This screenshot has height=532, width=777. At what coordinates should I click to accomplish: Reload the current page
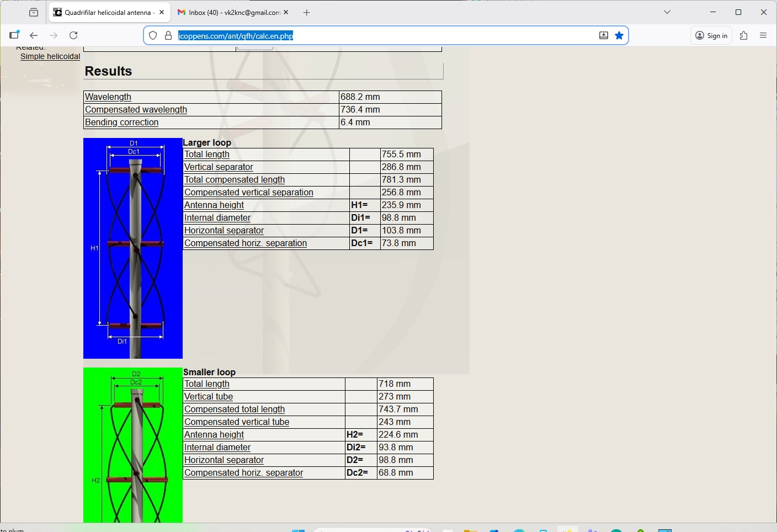(73, 35)
